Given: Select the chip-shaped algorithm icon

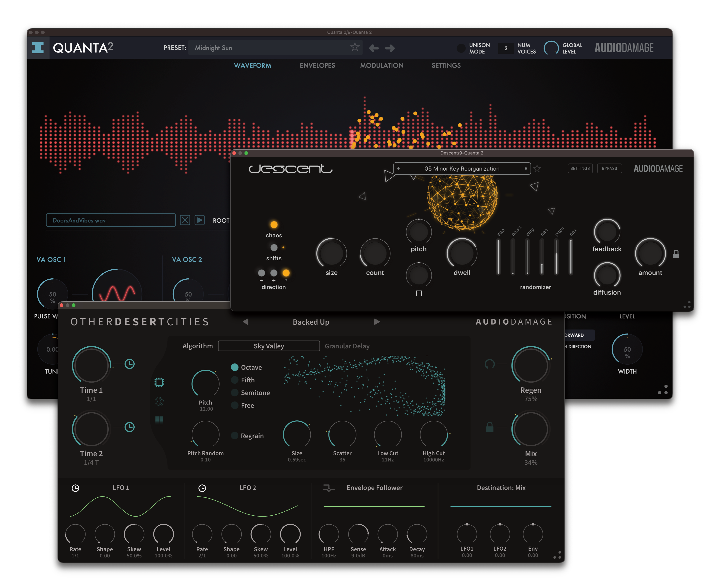Looking at the screenshot, I should [159, 382].
